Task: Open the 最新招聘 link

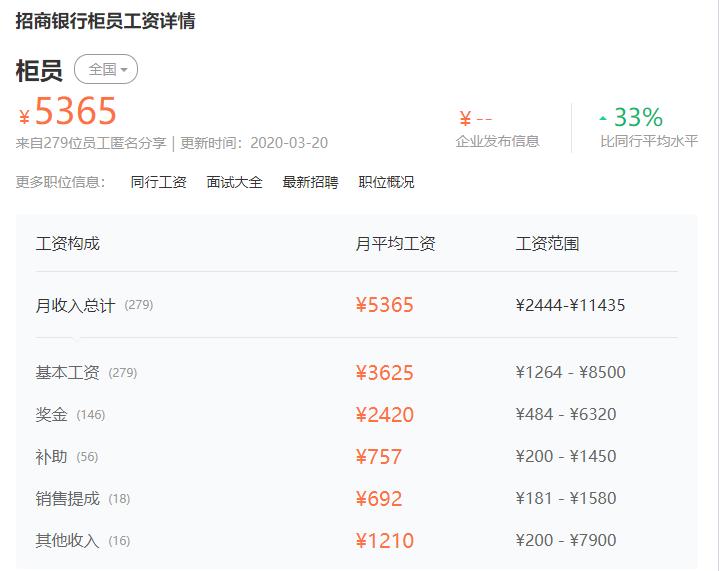Action: click(x=310, y=182)
